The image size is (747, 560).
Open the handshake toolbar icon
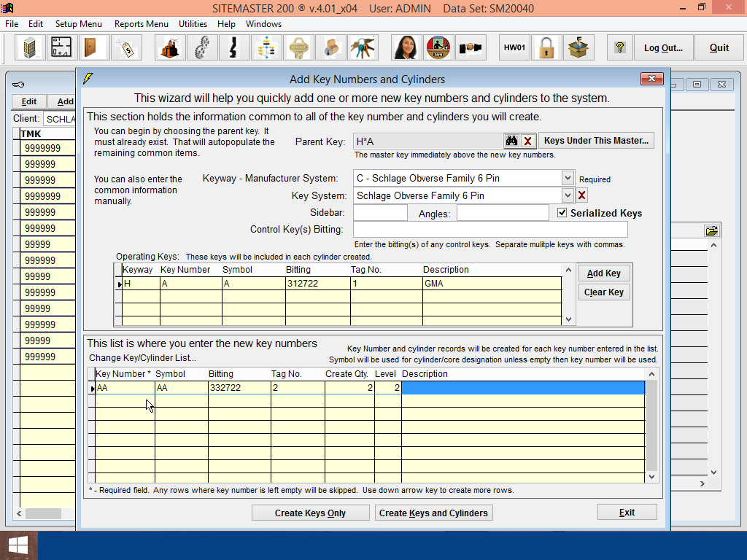tap(471, 47)
